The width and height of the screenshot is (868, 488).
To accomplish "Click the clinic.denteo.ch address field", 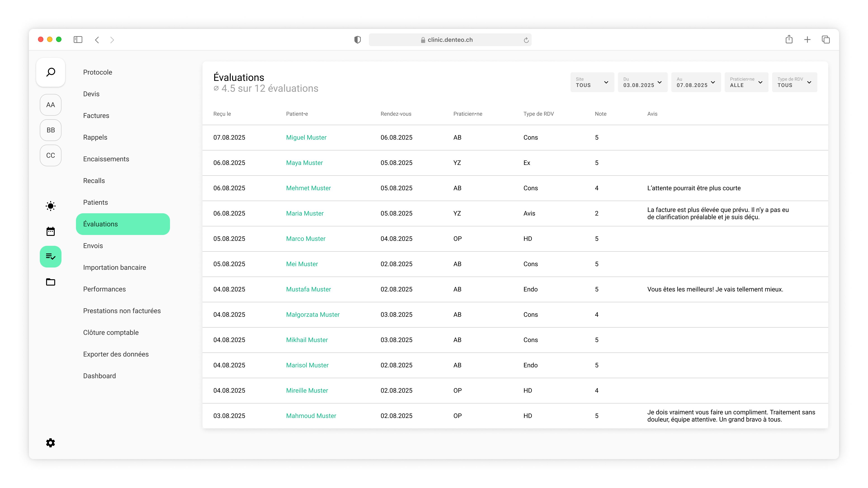I will 450,40.
